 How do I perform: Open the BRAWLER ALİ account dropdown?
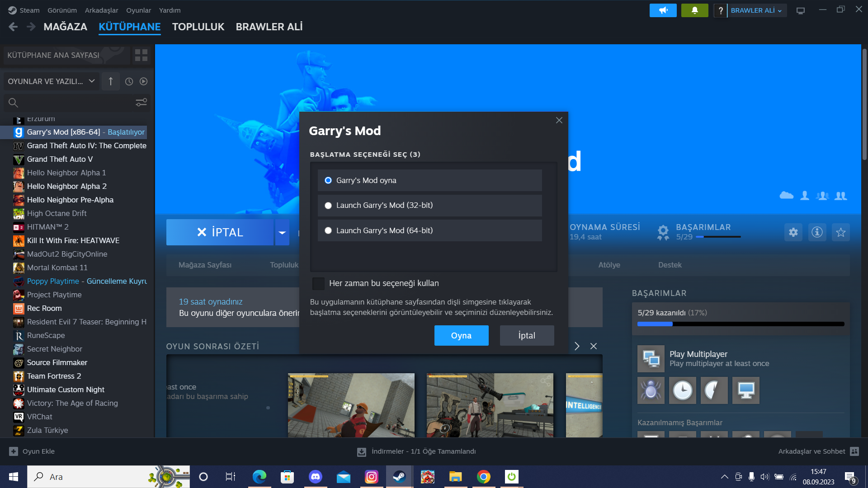(756, 10)
